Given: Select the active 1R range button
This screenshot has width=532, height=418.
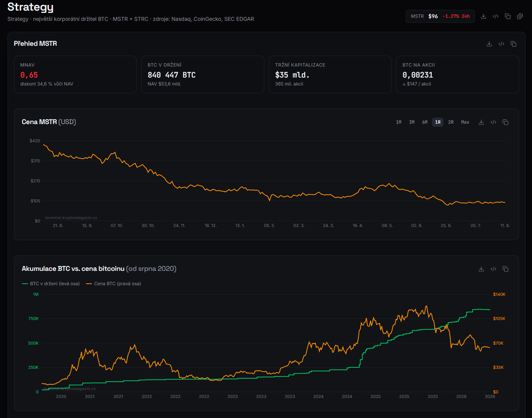Looking at the screenshot, I should (x=438, y=122).
